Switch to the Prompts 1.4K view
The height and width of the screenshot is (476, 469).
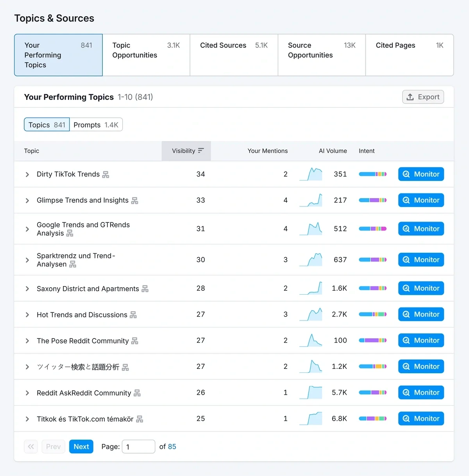[96, 125]
